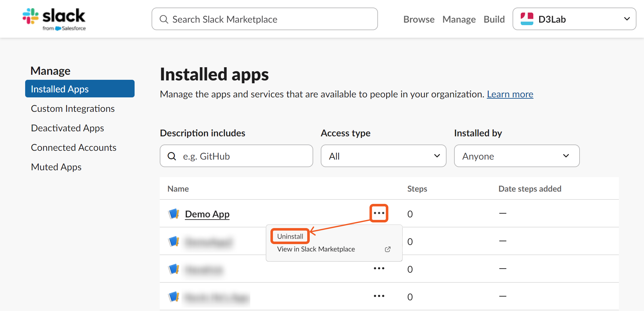Click the Browse navigation link
This screenshot has width=644, height=311.
click(x=419, y=19)
